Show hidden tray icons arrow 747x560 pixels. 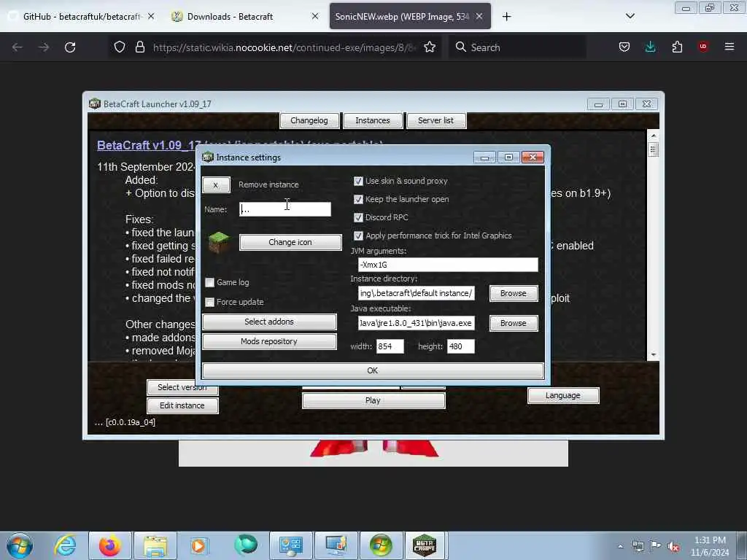620,547
